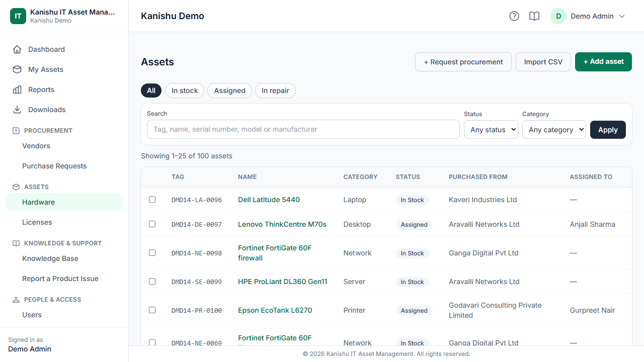The height and width of the screenshot is (362, 644).
Task: Select Hardware under Assets
Action: pyautogui.click(x=64, y=202)
